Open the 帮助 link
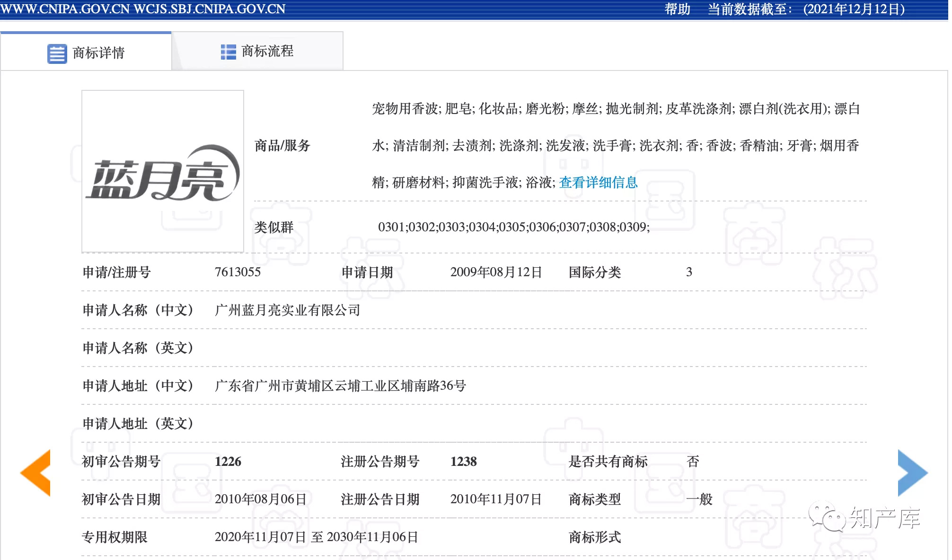952x560 pixels. click(678, 8)
